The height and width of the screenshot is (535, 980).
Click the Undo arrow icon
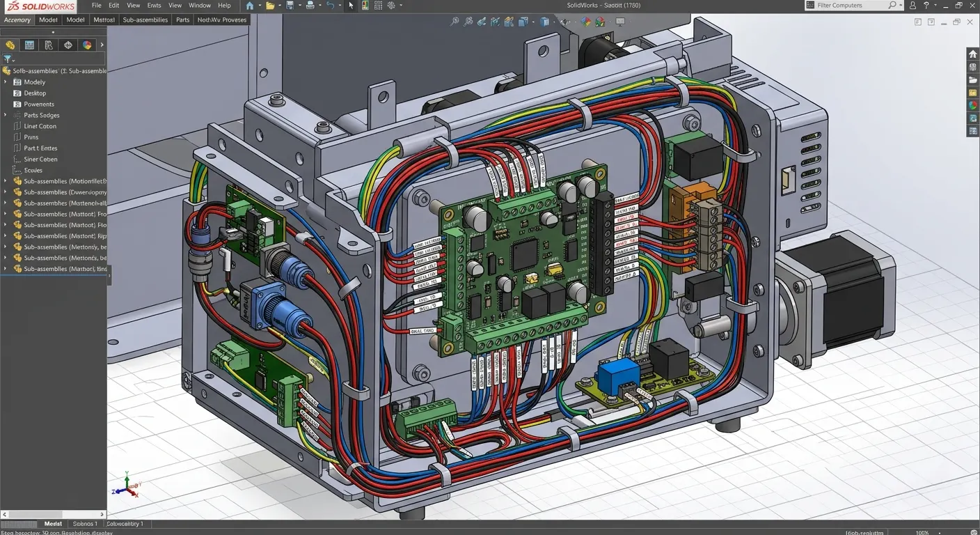(330, 6)
